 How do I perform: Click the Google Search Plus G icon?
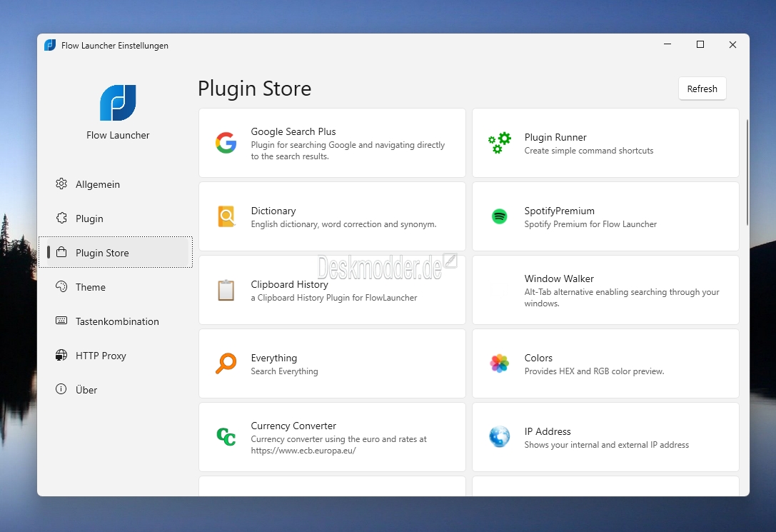coord(226,143)
